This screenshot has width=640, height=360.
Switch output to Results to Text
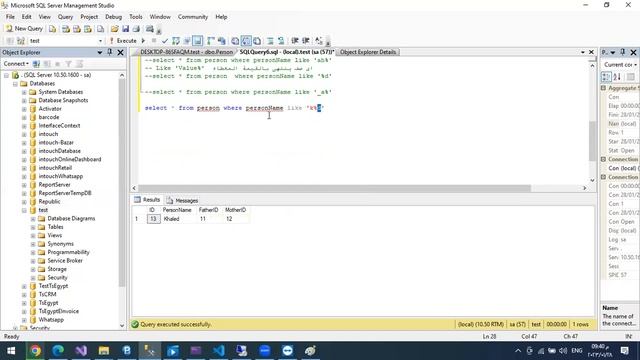tap(235, 41)
